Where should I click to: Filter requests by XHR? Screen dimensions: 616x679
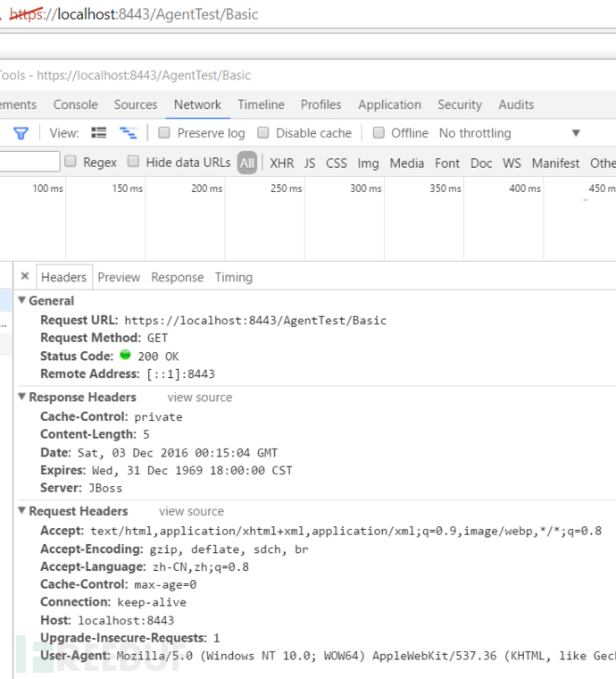click(x=282, y=163)
